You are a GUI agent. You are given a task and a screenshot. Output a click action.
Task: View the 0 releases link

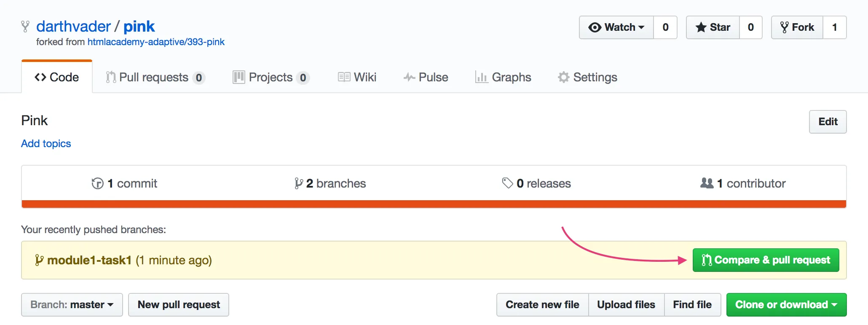(x=536, y=183)
